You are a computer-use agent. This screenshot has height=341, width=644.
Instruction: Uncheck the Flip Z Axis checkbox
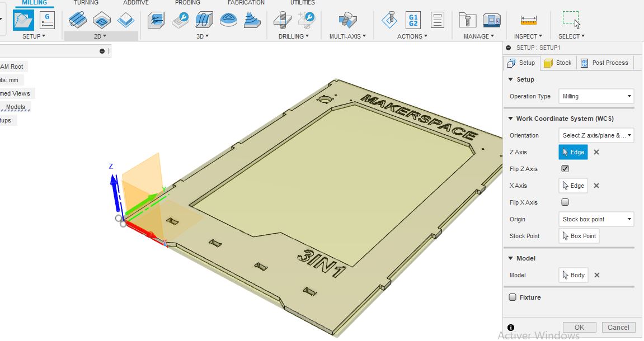click(x=565, y=169)
